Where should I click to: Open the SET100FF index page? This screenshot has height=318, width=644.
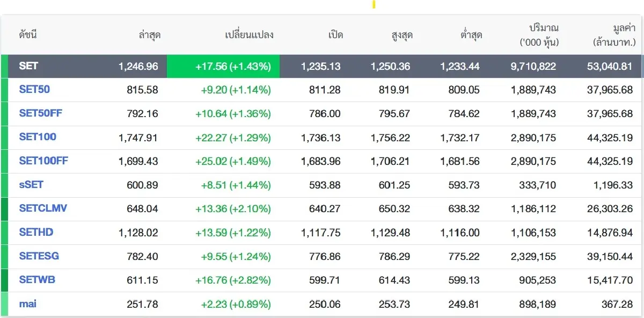(x=43, y=161)
